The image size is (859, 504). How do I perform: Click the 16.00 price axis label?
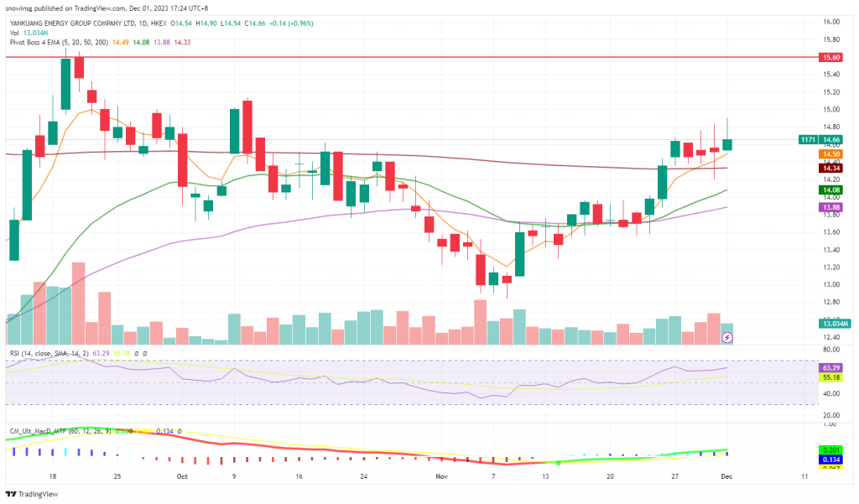pos(831,22)
